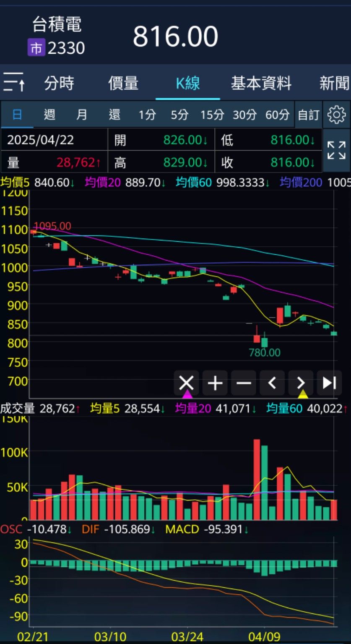Jump to the latest candle
This screenshot has height=644, width=351.
coord(329,383)
